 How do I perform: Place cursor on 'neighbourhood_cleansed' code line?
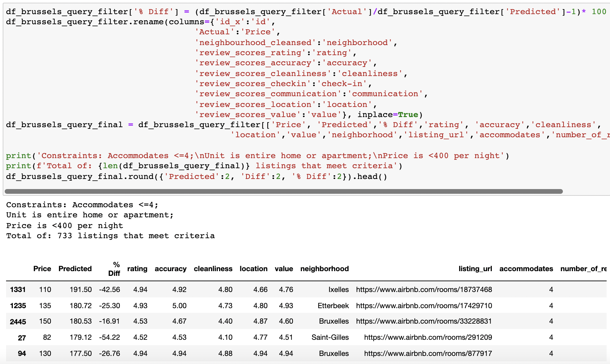(296, 43)
